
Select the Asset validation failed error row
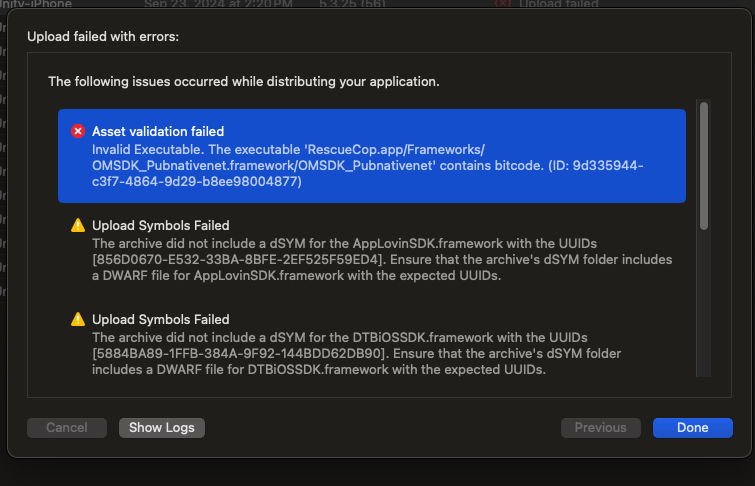(x=372, y=156)
